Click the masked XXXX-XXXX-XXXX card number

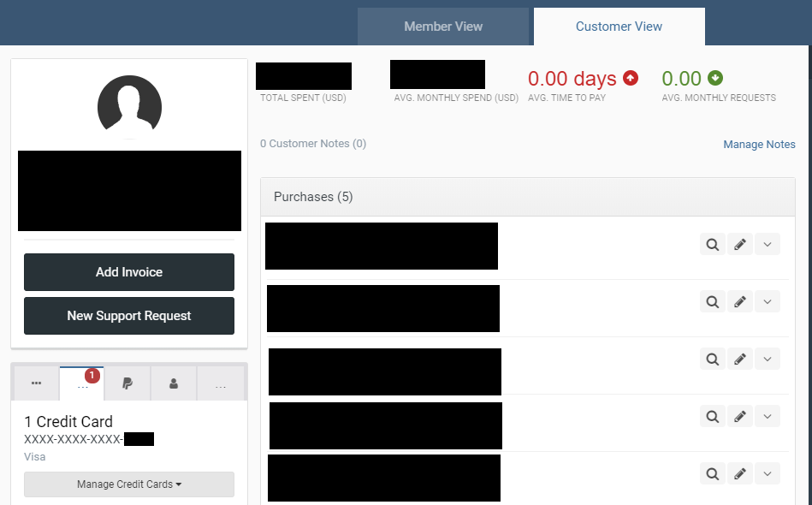(x=74, y=439)
